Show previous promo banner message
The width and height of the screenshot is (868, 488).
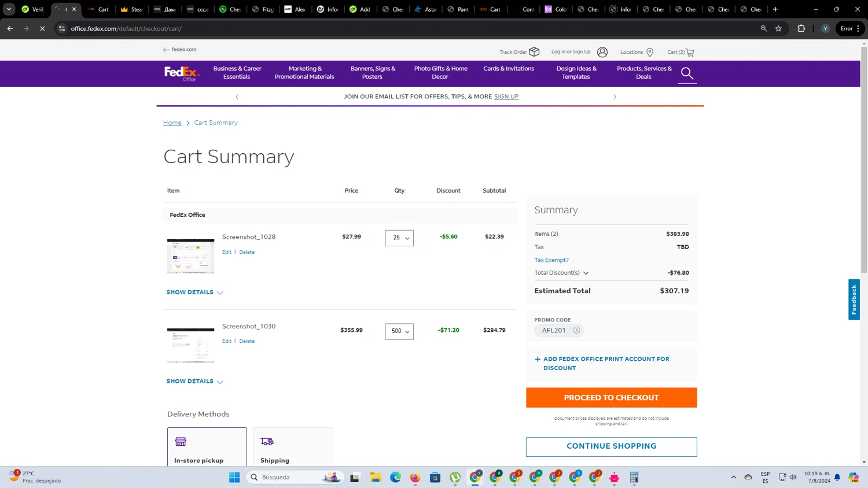pos(237,97)
